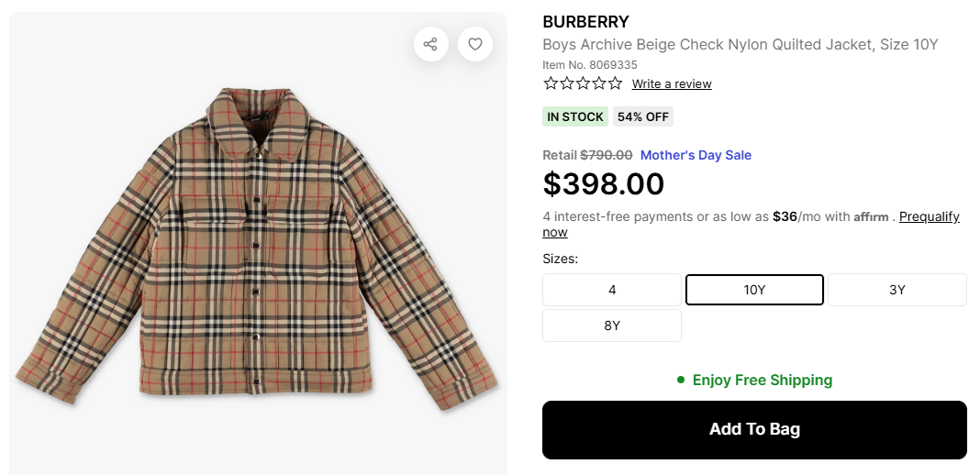Click the fifth rating star

[615, 83]
